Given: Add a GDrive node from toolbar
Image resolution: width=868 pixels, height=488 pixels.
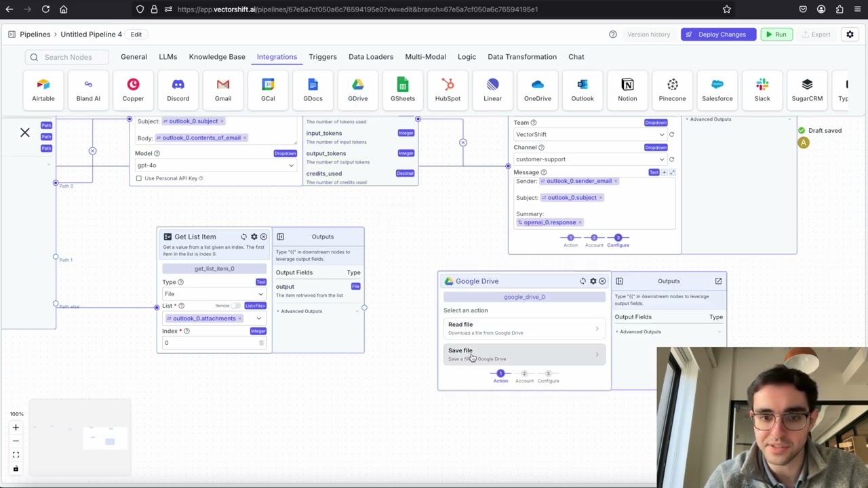Looking at the screenshot, I should click(x=357, y=91).
